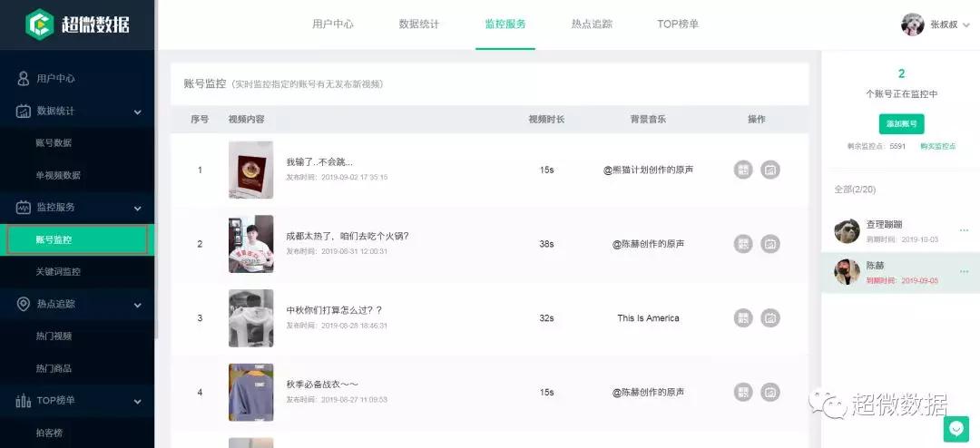
Task: Select 关键词监控 in the sidebar
Action: pos(58,272)
